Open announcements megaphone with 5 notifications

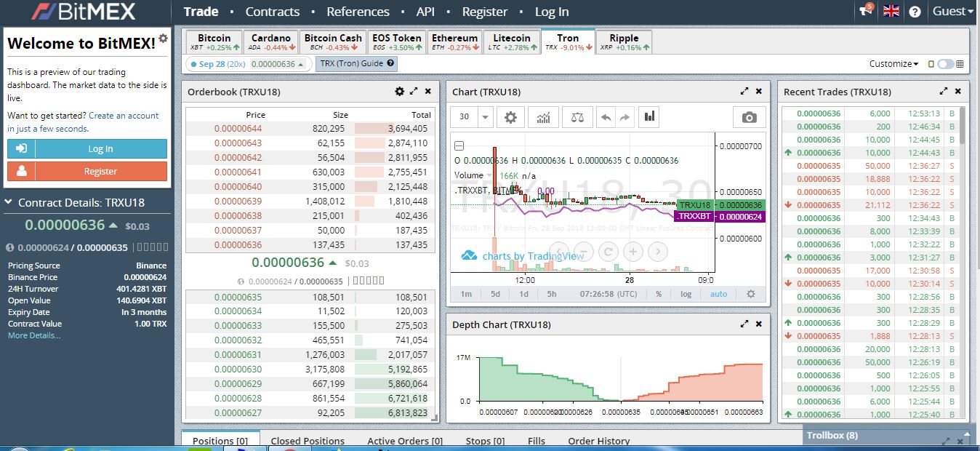coord(867,11)
